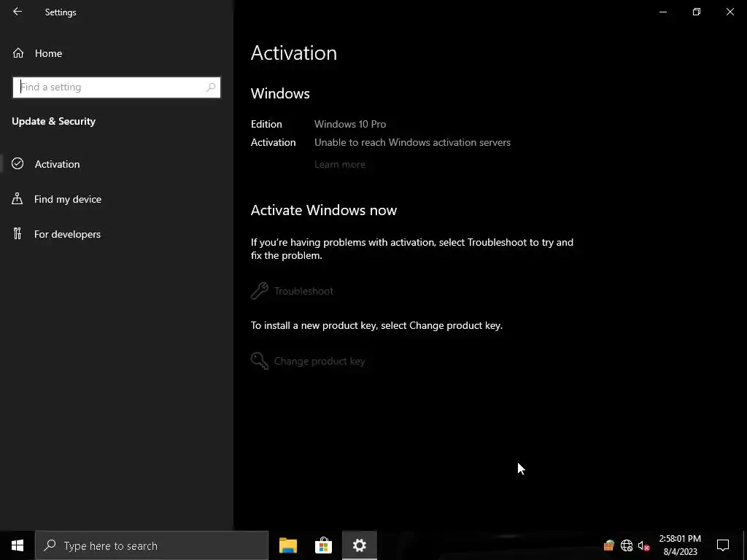
Task: Follow the Learn more link
Action: pos(340,164)
